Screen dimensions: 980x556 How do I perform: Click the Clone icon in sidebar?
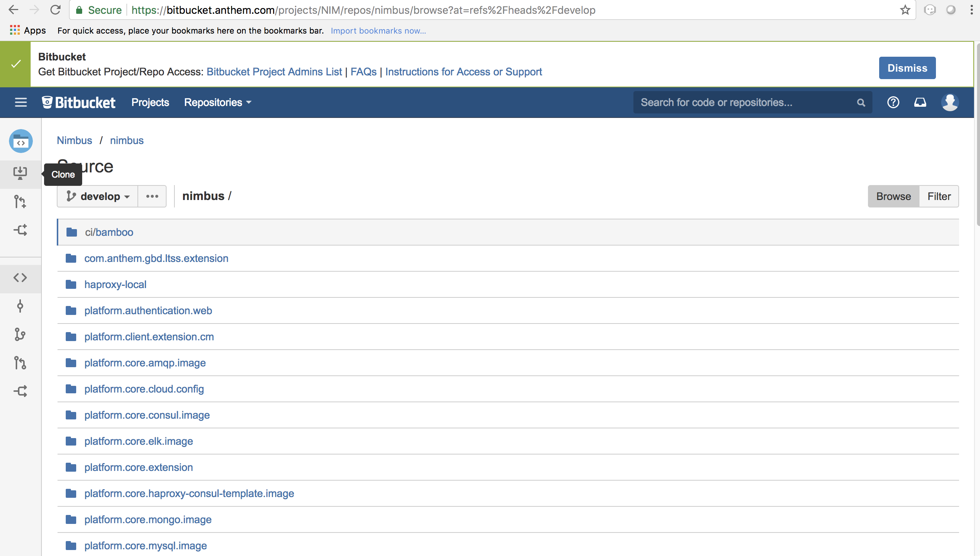pos(20,174)
